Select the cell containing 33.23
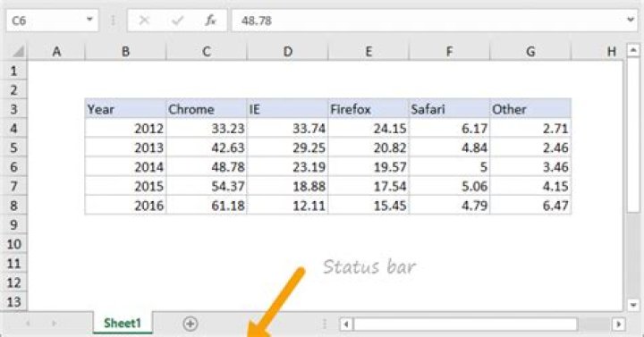Screen dimensions: 644x337 (207, 129)
